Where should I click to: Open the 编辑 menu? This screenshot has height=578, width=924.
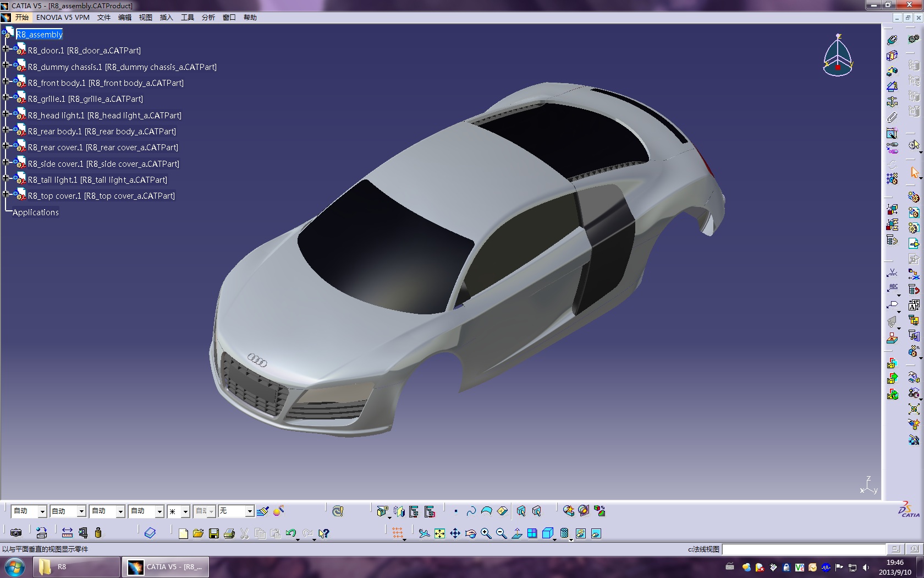click(125, 18)
